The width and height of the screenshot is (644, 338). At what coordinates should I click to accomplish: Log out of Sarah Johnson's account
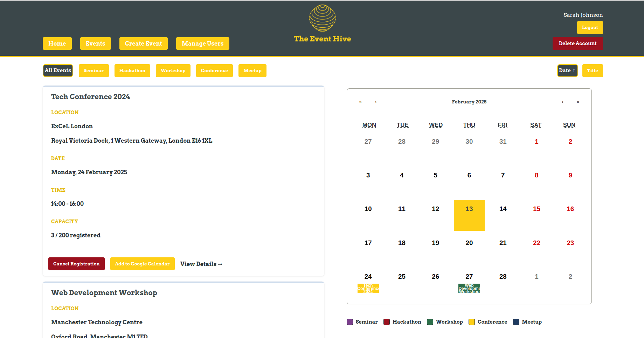pos(590,27)
